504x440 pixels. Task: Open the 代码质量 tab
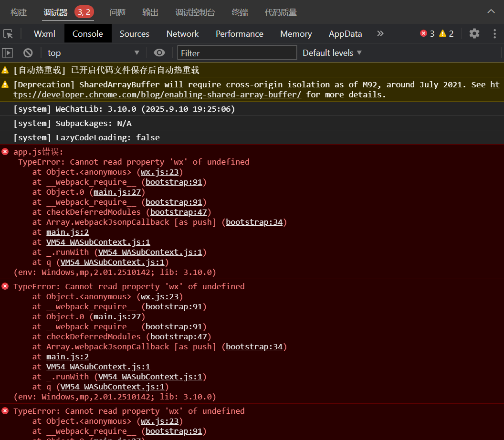[x=281, y=13]
